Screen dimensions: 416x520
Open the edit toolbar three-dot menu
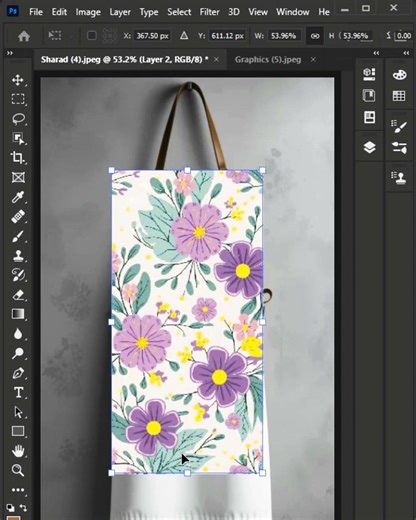coord(18,490)
